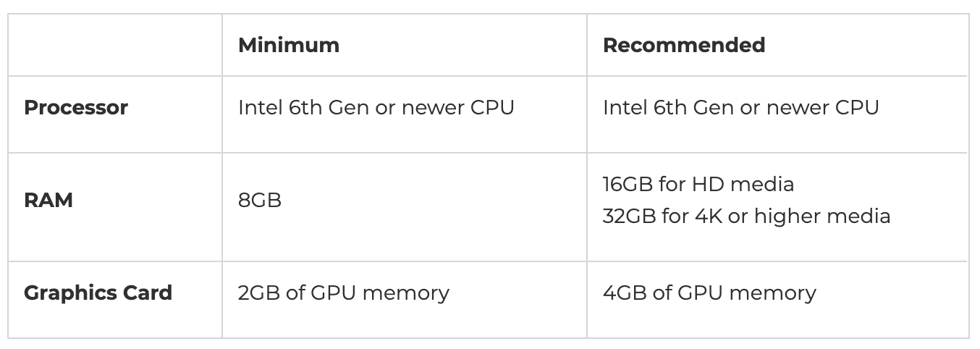This screenshot has height=349, width=980.
Task: Click the word CPU in the Recommended column
Action: [857, 107]
